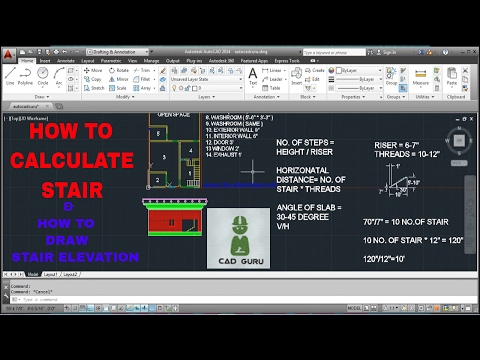This screenshot has height=360, width=480.
Task: Click the Rotate tool
Action: pos(119,70)
